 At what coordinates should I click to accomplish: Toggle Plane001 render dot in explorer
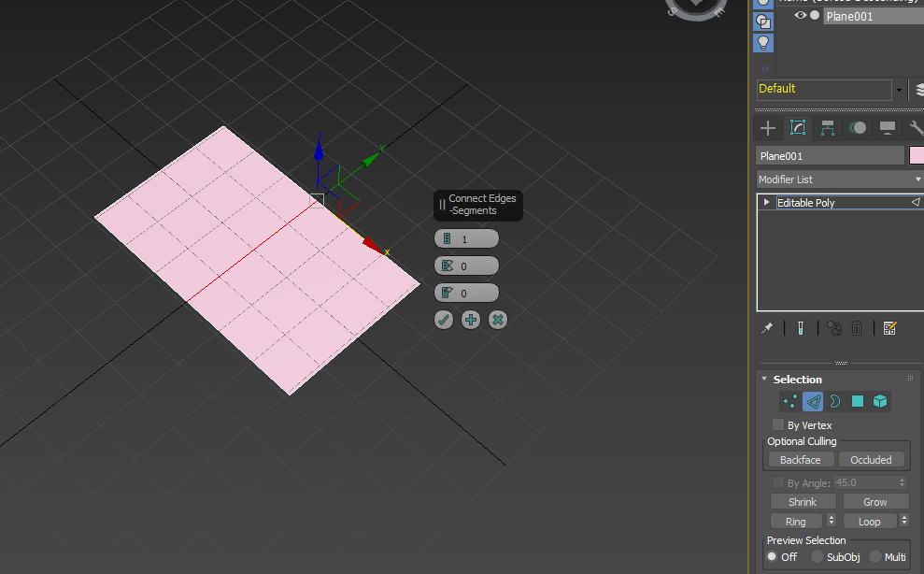(815, 15)
